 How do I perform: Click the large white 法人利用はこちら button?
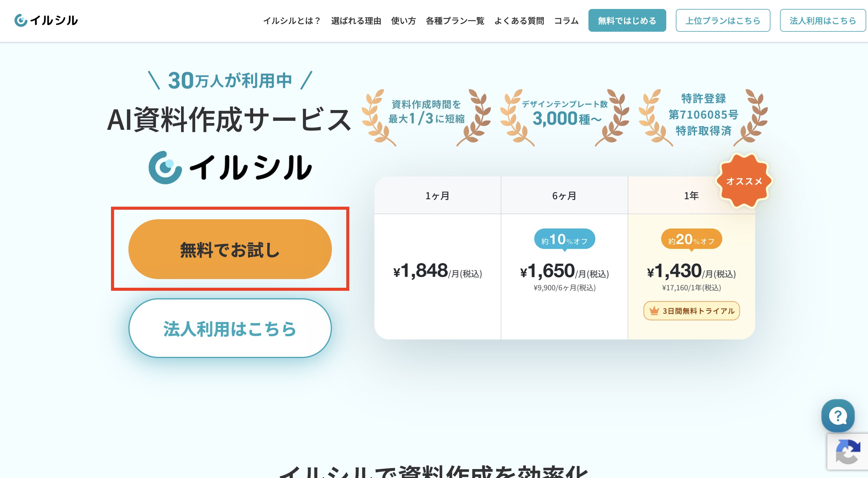coord(230,328)
